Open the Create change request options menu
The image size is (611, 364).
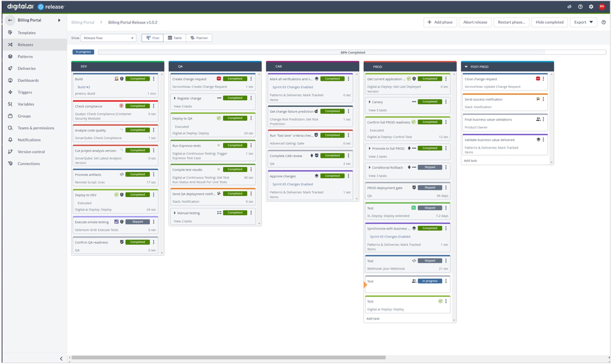pos(251,79)
